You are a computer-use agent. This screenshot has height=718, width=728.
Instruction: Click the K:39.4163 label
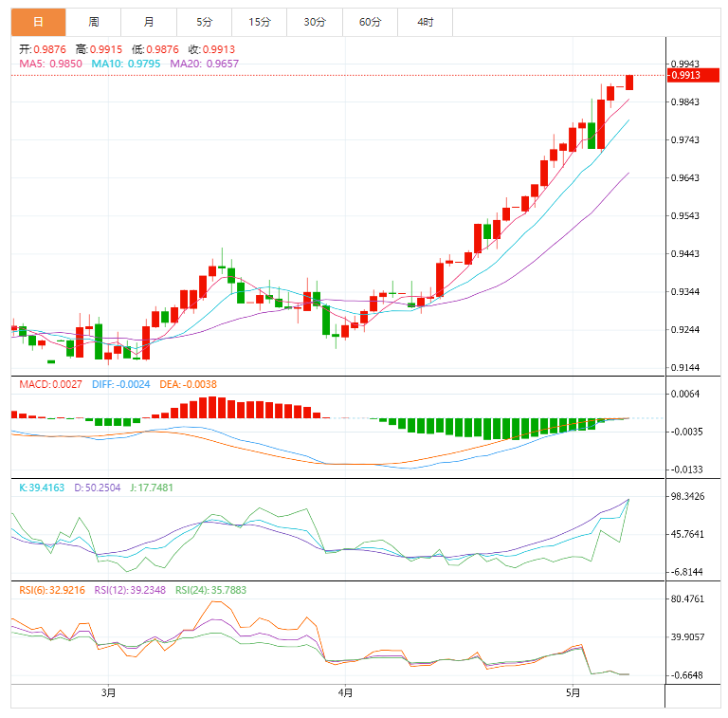42,488
